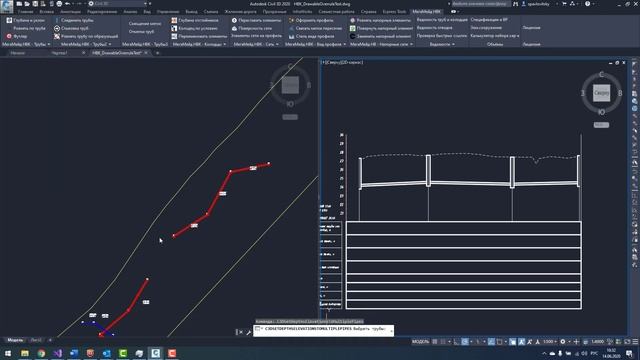Click the Сверху face of right ViewCube
The width and height of the screenshot is (640, 360).
click(x=601, y=93)
